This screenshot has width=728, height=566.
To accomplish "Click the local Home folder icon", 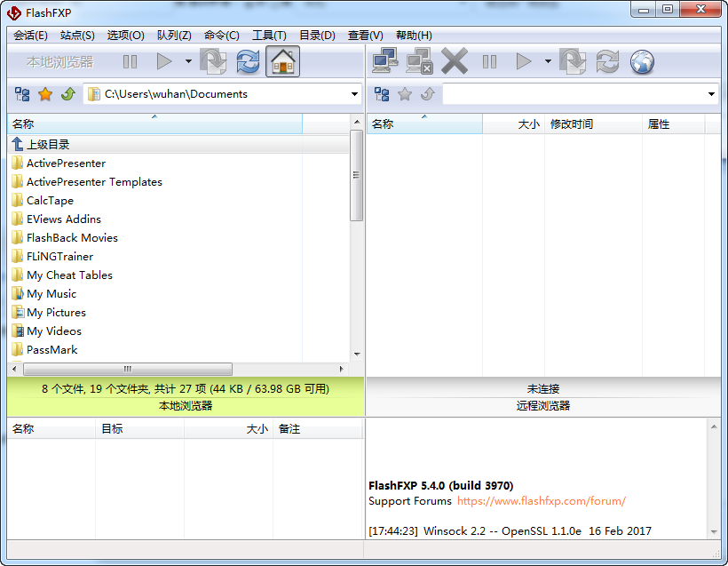I will pos(282,61).
